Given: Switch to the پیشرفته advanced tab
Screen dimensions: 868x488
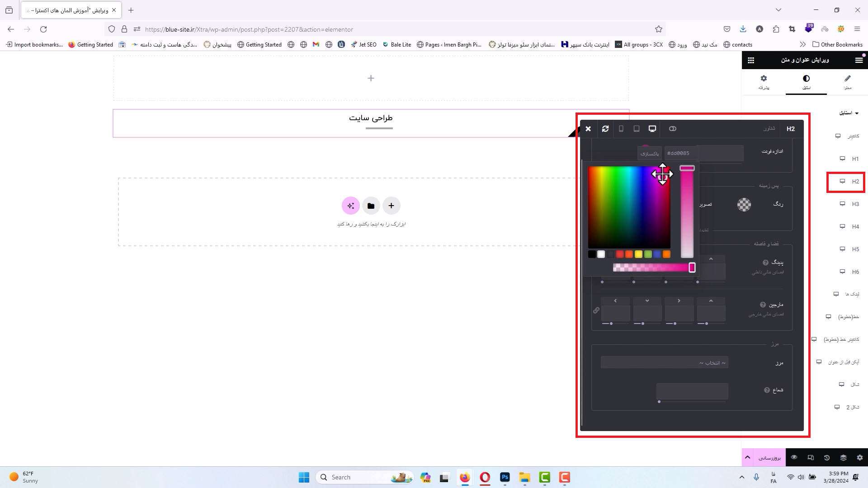Looking at the screenshot, I should (764, 82).
